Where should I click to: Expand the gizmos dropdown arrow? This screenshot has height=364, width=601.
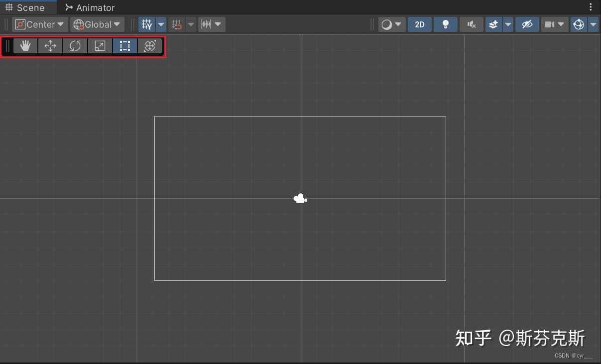(593, 24)
